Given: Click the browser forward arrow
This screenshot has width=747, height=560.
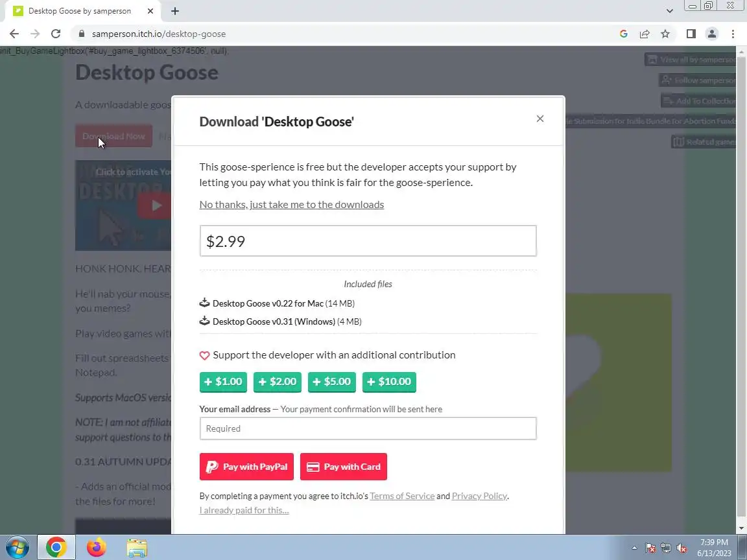Looking at the screenshot, I should pyautogui.click(x=35, y=34).
